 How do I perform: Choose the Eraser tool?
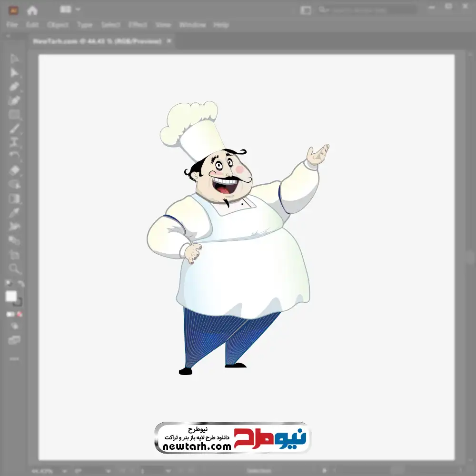pos(15,170)
